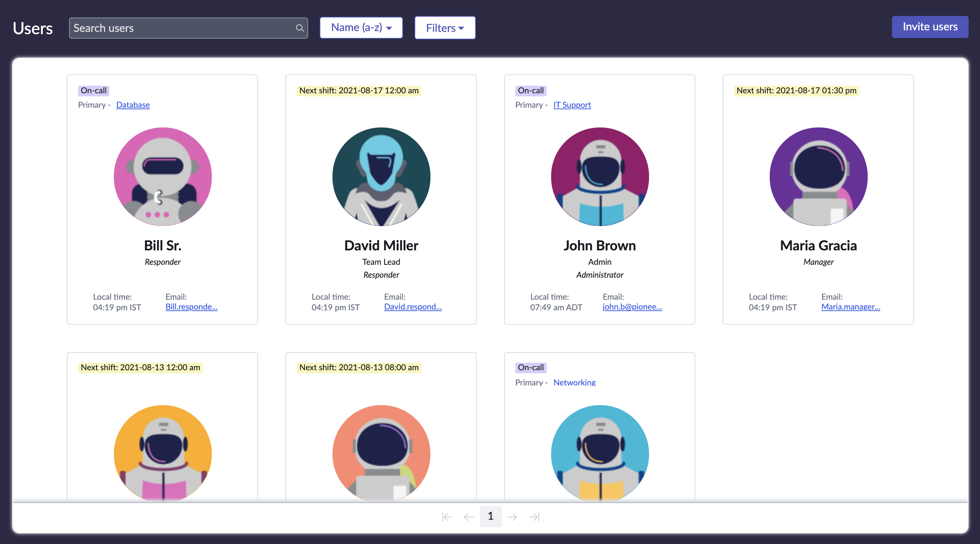
Task: Click the John Brown name heading
Action: pos(600,245)
